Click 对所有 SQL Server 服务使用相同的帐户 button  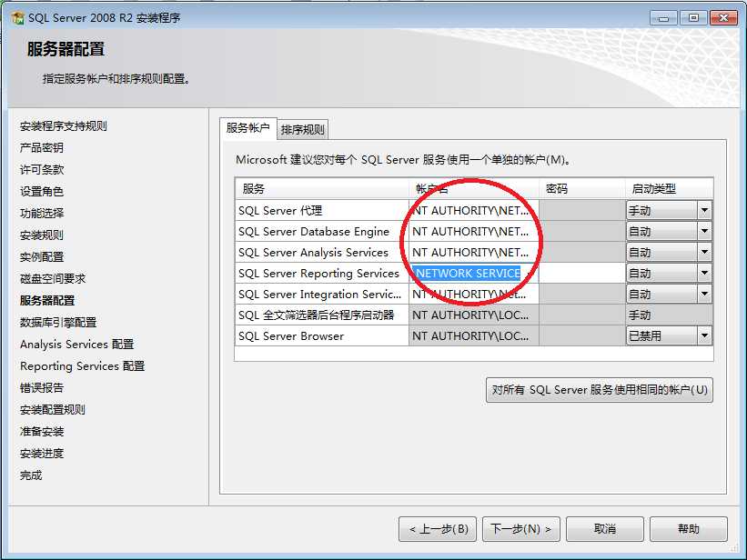pos(600,390)
